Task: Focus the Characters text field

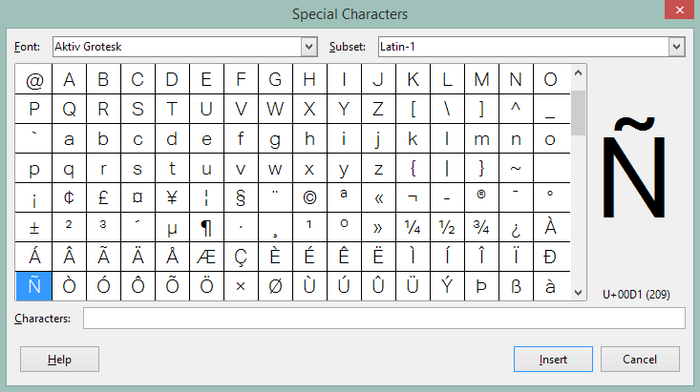Action: click(384, 318)
